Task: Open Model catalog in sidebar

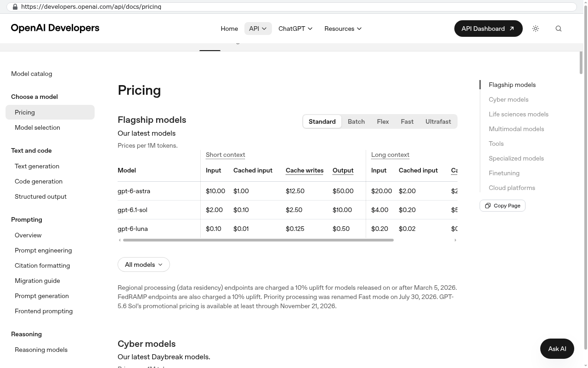Action: pyautogui.click(x=32, y=74)
